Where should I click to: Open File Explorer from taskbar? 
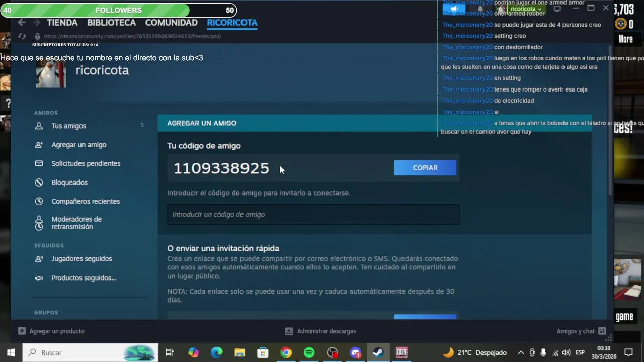(x=239, y=353)
